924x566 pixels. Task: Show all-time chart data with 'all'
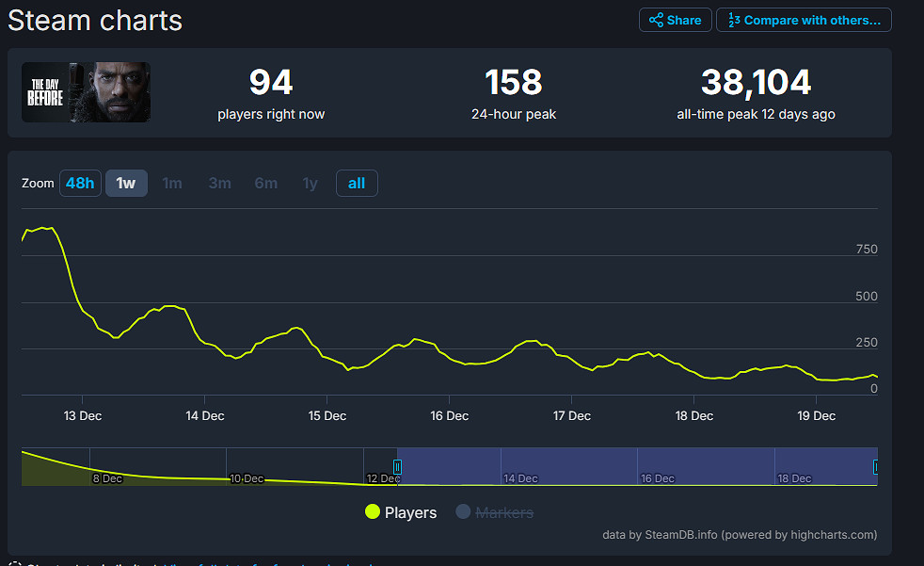[357, 183]
